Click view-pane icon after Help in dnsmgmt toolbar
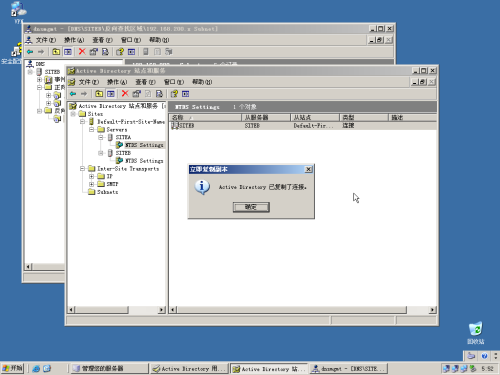Screen dimensions: 500x375 tap(132, 52)
